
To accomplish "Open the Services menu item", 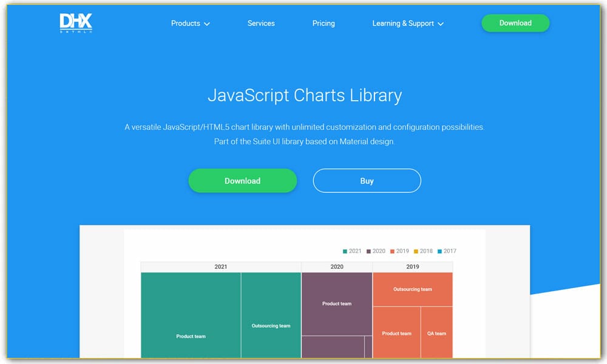I will click(261, 23).
